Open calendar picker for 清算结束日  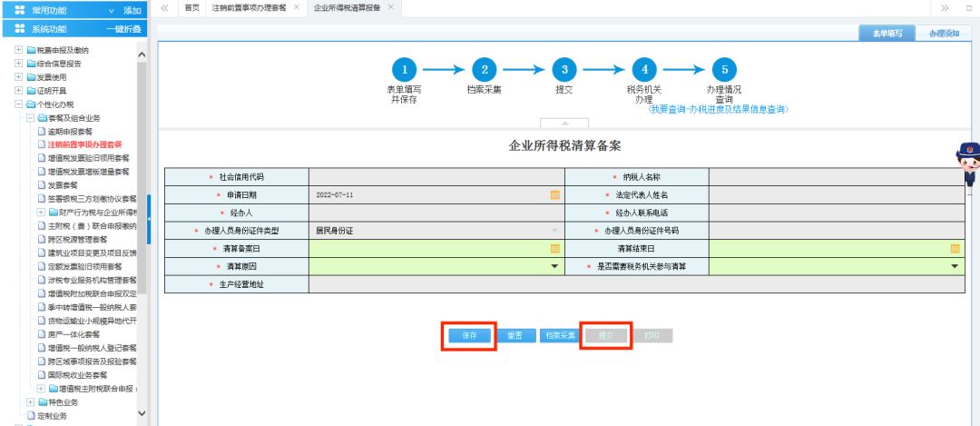coord(955,248)
